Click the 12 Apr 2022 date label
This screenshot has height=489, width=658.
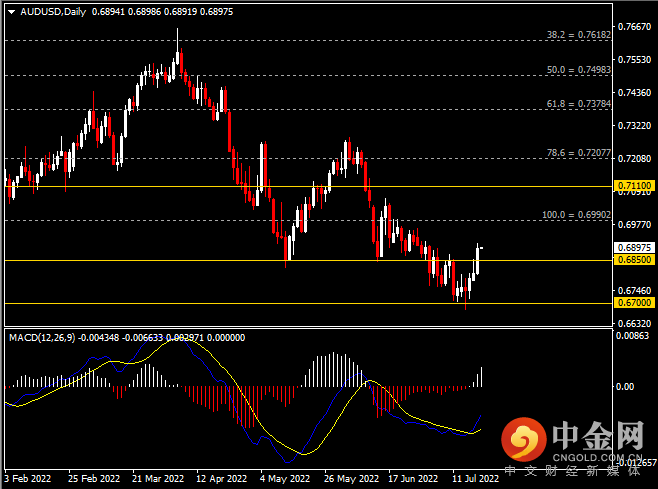(x=222, y=479)
